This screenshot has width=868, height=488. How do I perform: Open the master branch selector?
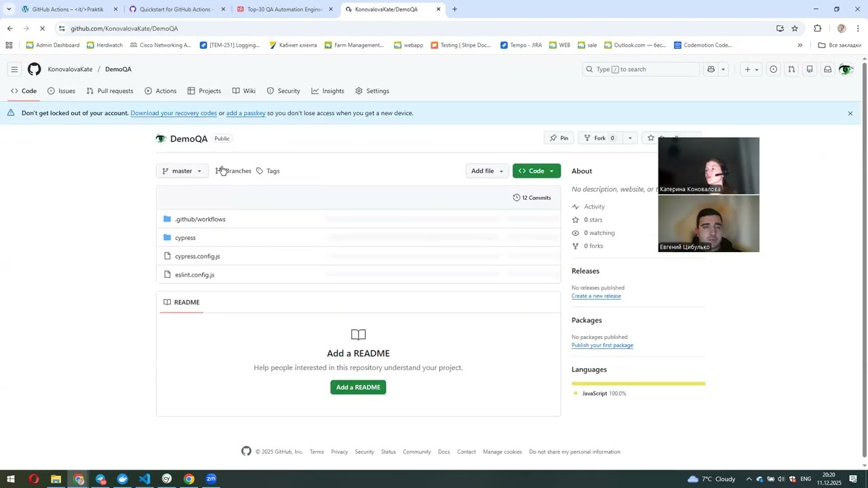tap(182, 171)
